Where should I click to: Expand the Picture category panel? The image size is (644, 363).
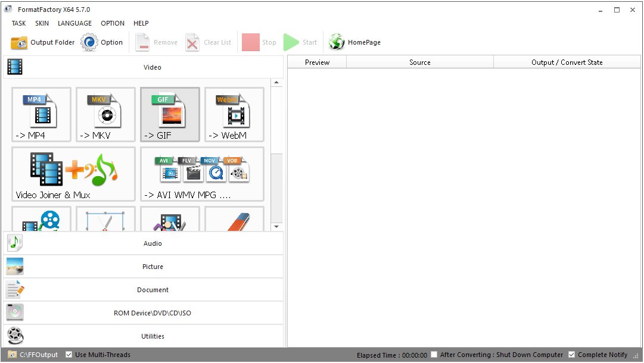click(x=144, y=267)
